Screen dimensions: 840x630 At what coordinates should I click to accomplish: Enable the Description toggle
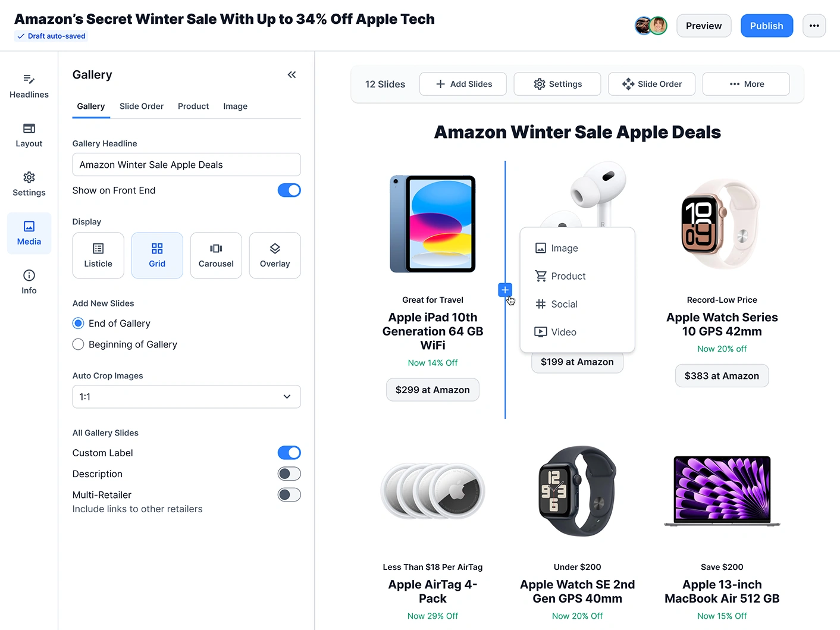click(289, 474)
